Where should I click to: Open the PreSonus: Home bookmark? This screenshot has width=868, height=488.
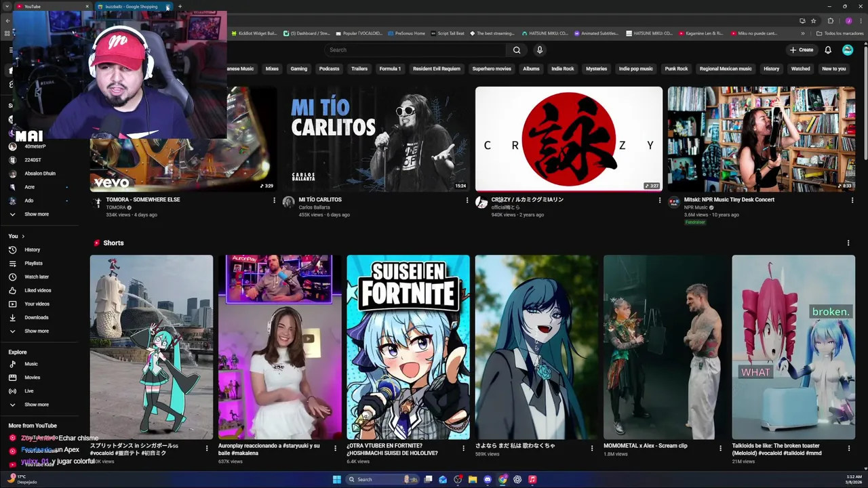[x=406, y=33]
